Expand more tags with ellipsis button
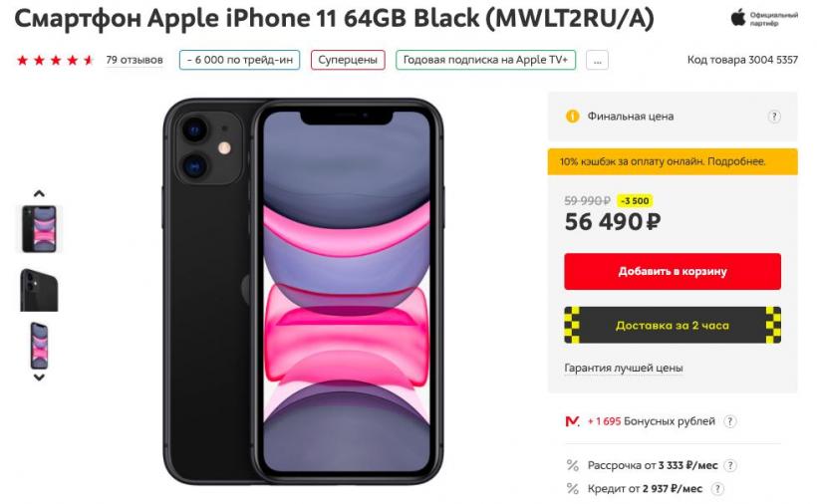817x504 pixels. coord(597,60)
